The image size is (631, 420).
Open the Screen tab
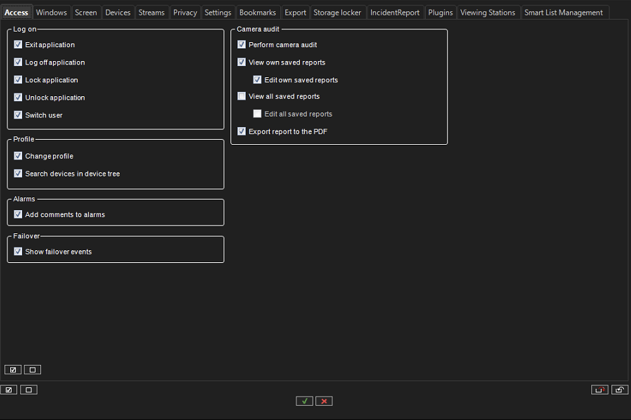pyautogui.click(x=86, y=12)
